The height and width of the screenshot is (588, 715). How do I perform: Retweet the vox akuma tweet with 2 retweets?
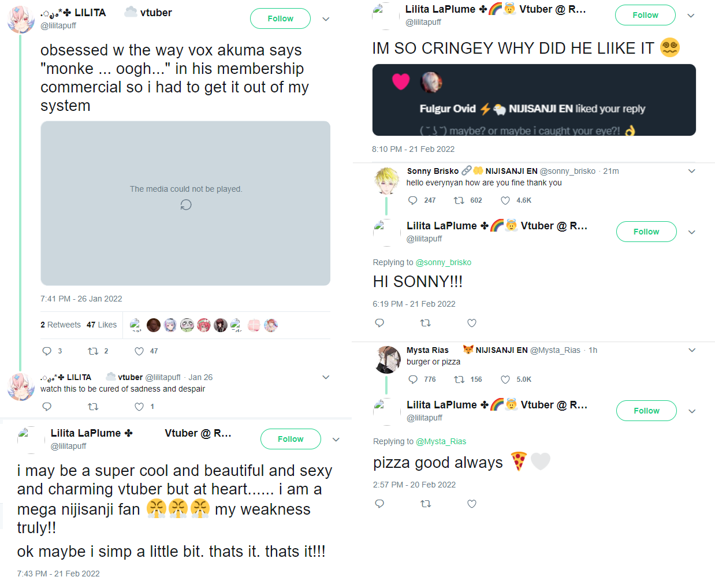click(92, 351)
